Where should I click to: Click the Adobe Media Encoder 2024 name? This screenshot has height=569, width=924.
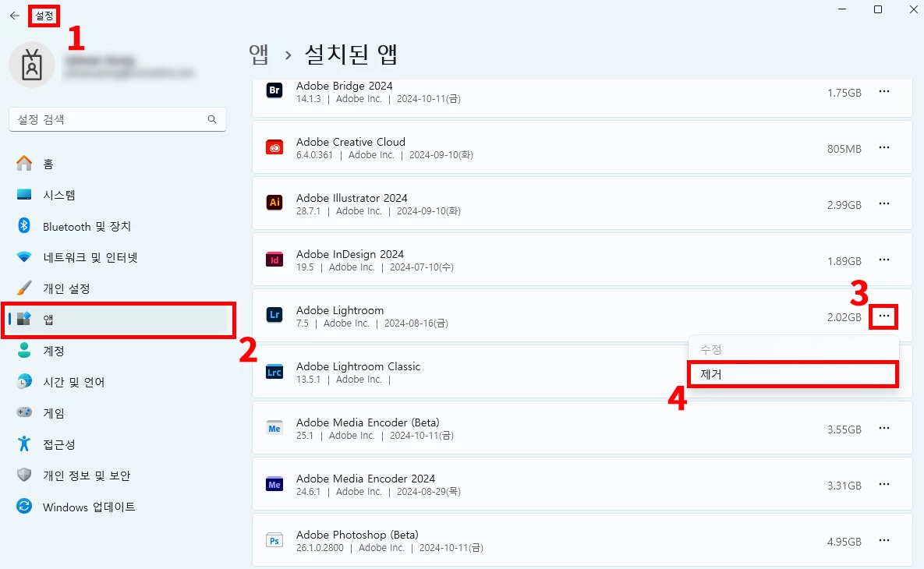tap(366, 479)
